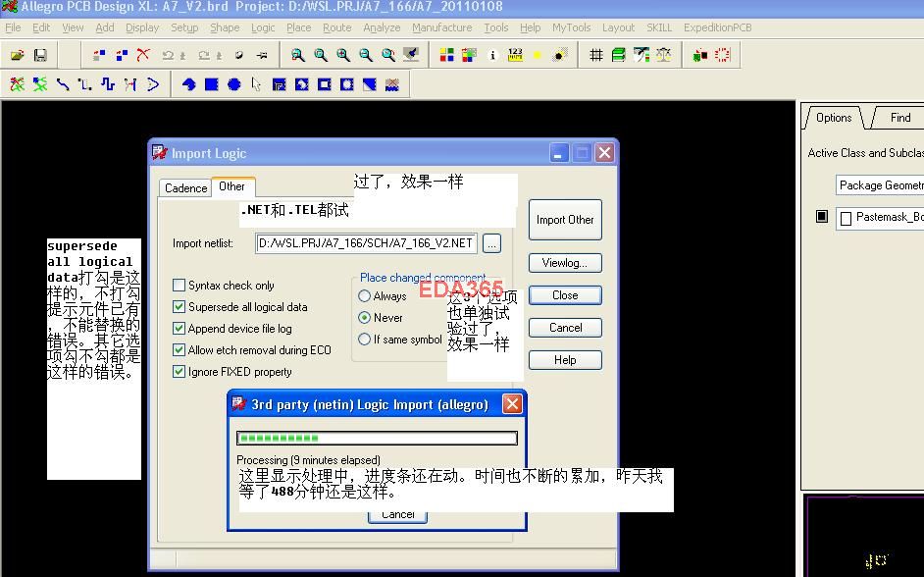Click the Zoom In plus magnifier
Image resolution: width=924 pixels, height=577 pixels.
343,55
